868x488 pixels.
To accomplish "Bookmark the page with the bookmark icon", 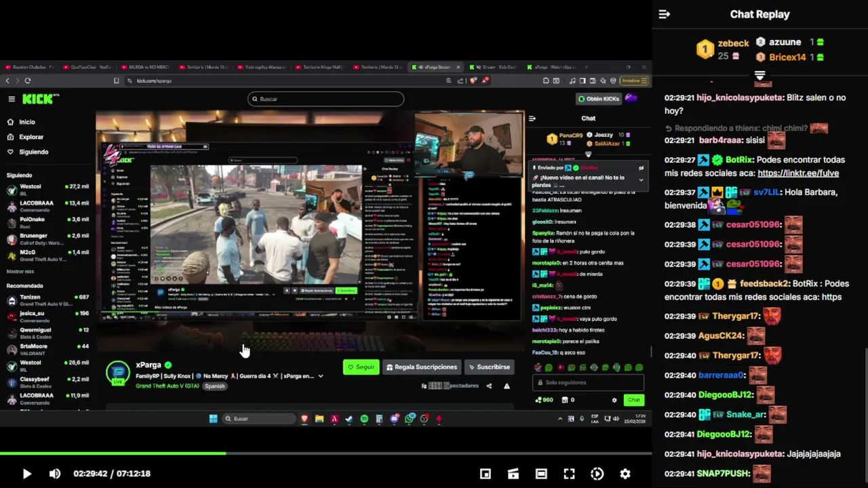I will point(117,81).
